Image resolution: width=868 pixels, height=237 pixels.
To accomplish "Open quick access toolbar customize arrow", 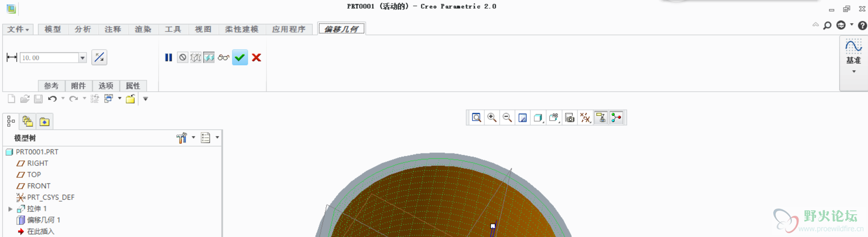I will (x=146, y=99).
